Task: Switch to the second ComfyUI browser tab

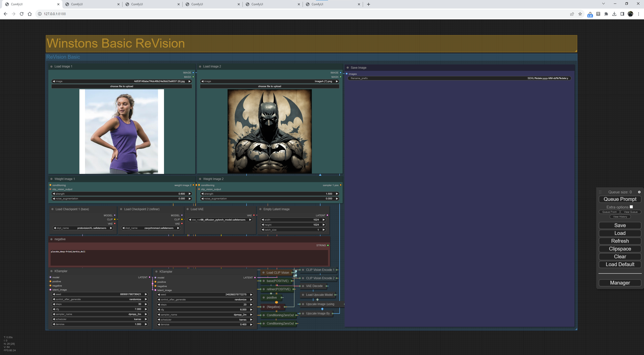Action: point(92,4)
